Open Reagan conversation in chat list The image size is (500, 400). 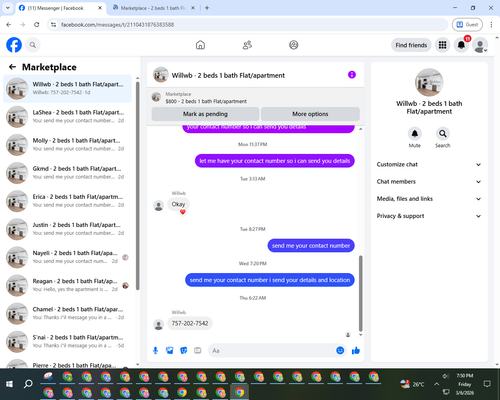[68, 285]
